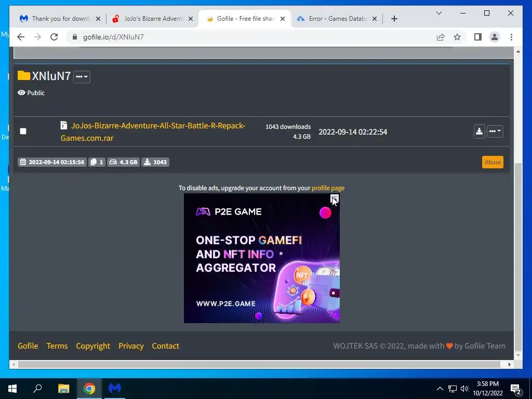Reload the current page

point(54,37)
